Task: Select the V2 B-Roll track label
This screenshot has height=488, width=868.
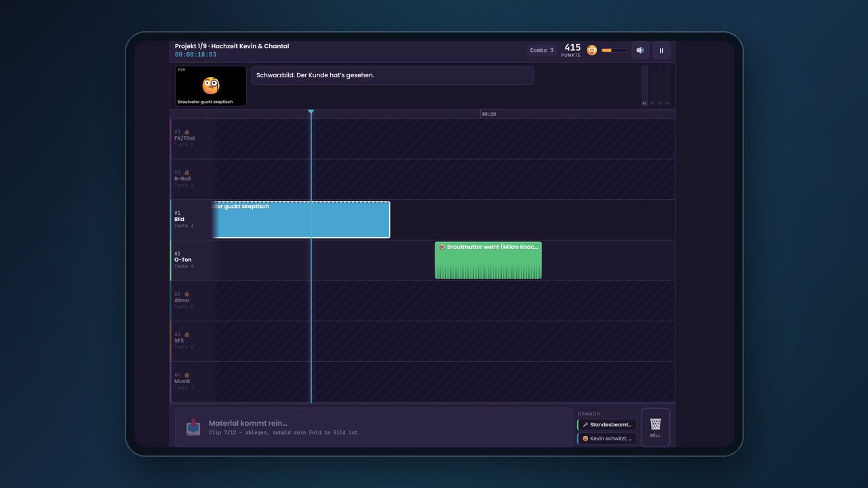Action: click(182, 179)
